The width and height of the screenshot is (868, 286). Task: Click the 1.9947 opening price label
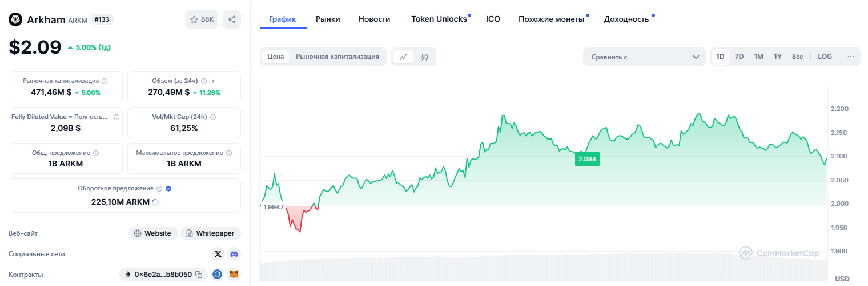[274, 207]
